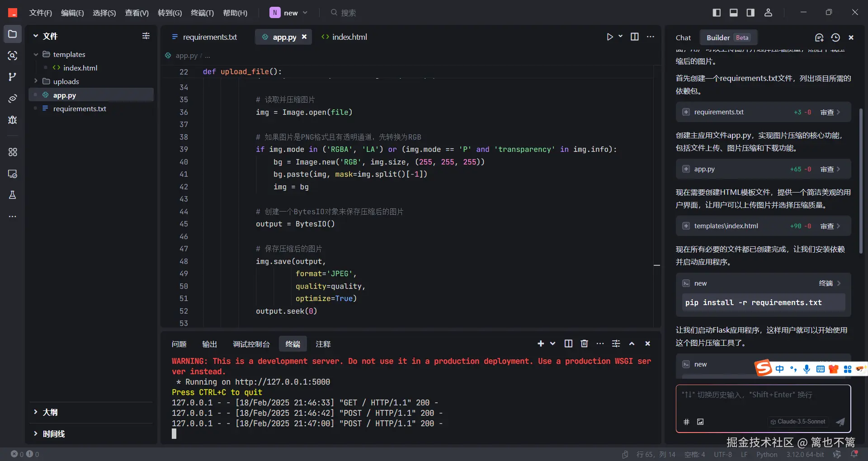
Task: Toggle the secondary sidebar layout button
Action: pyautogui.click(x=750, y=13)
